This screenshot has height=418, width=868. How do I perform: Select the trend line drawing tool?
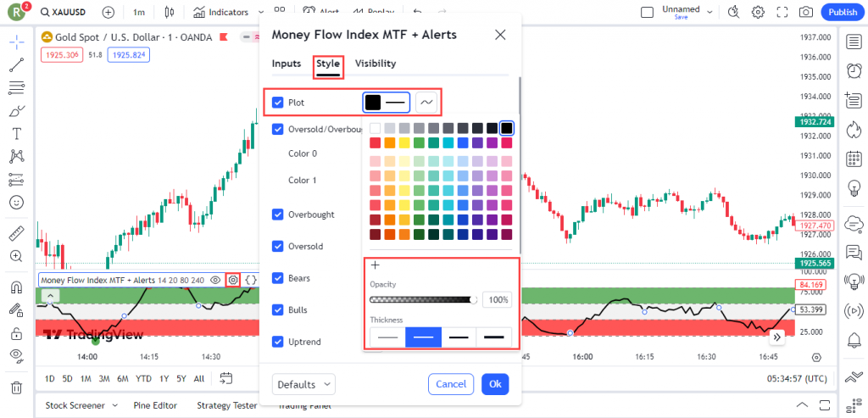coord(17,65)
